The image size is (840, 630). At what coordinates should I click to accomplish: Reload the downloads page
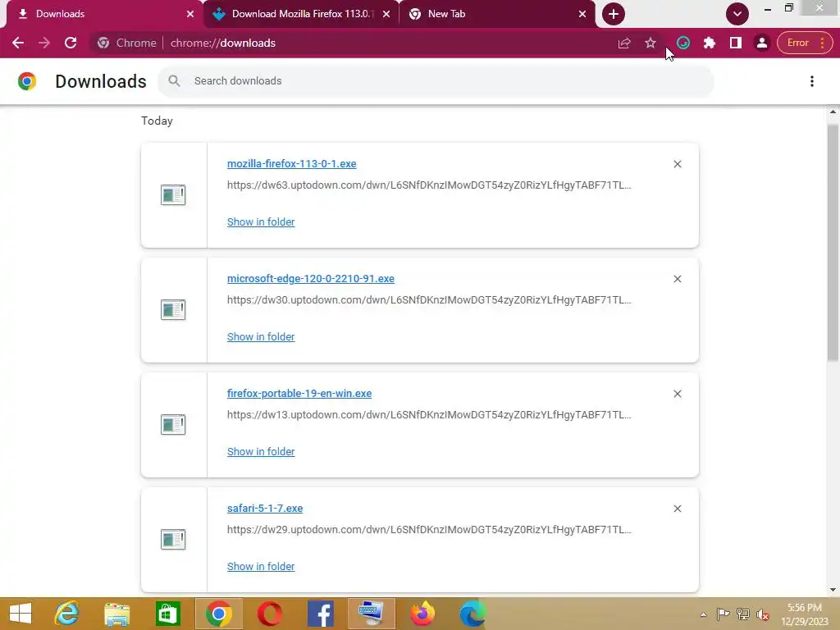[71, 43]
